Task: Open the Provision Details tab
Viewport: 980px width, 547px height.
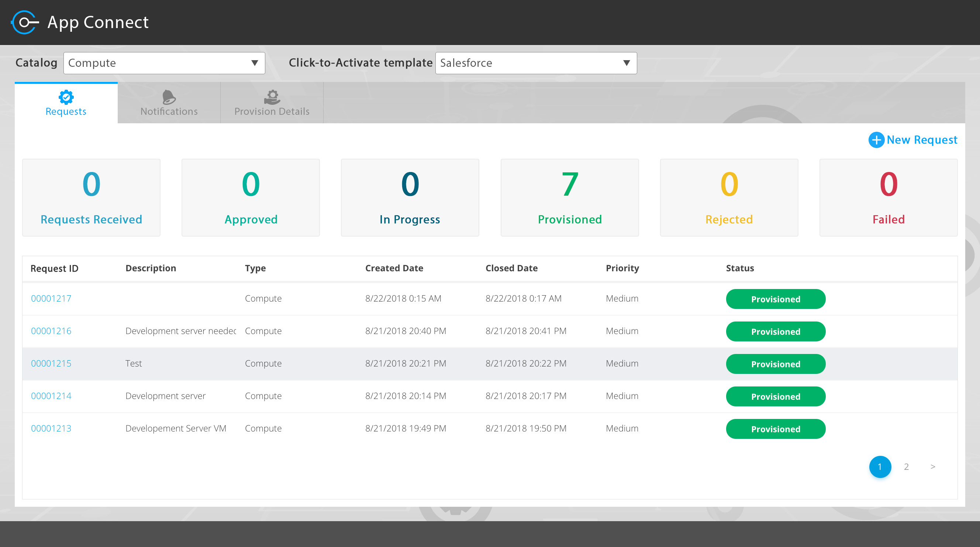Action: click(272, 103)
